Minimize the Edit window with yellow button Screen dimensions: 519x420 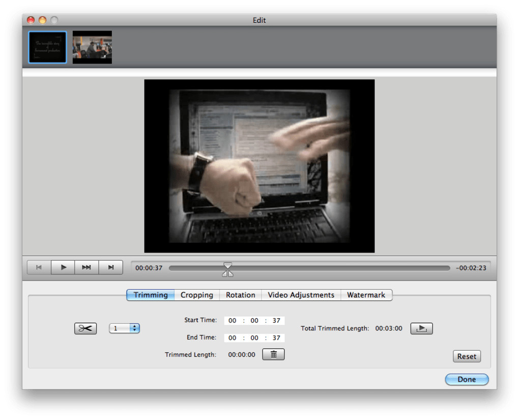pyautogui.click(x=42, y=20)
